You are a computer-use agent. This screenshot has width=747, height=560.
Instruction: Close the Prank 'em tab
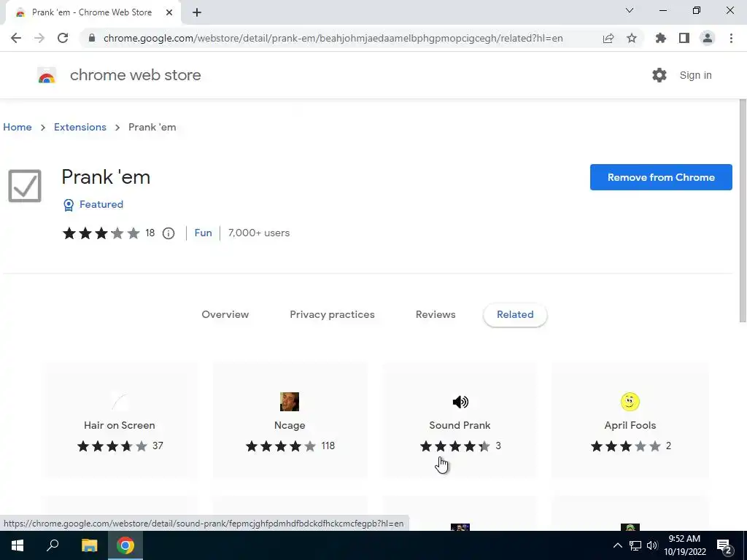tap(169, 12)
